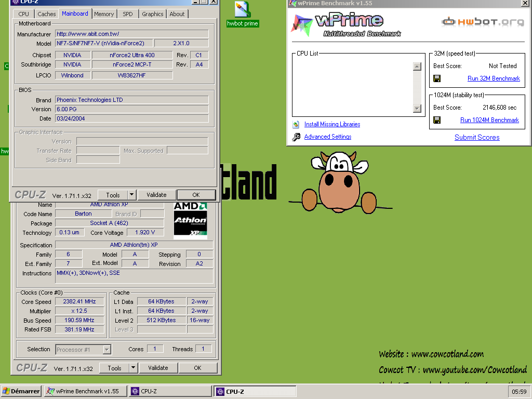Open the Advanced Settings link
The image size is (532, 399).
tap(328, 137)
